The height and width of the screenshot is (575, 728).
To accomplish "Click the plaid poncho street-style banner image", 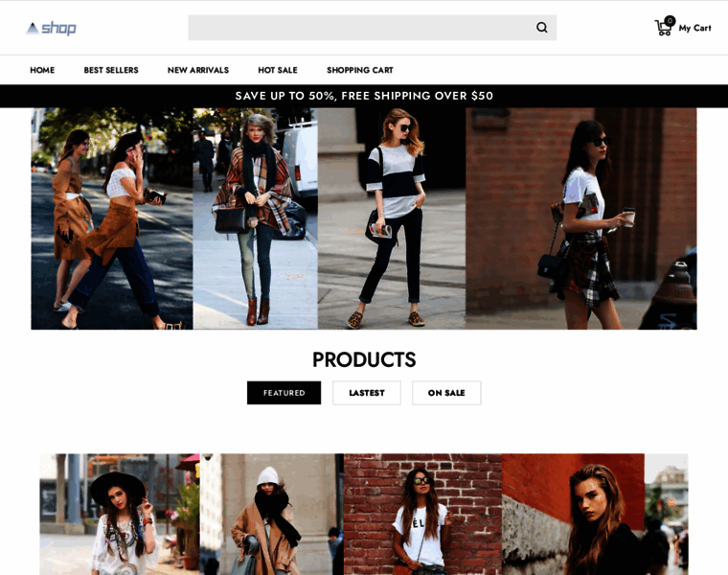I will (x=256, y=218).
